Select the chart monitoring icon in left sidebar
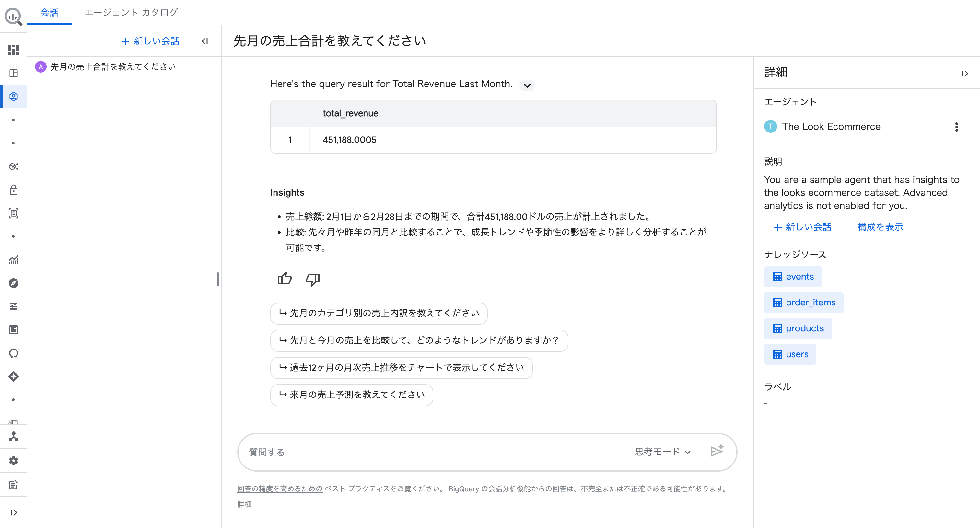 14,260
